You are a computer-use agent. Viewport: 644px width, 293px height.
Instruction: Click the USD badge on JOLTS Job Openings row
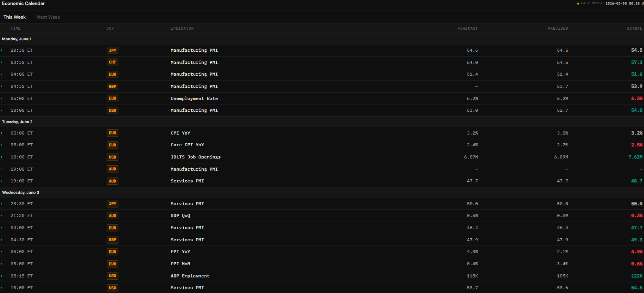point(113,157)
